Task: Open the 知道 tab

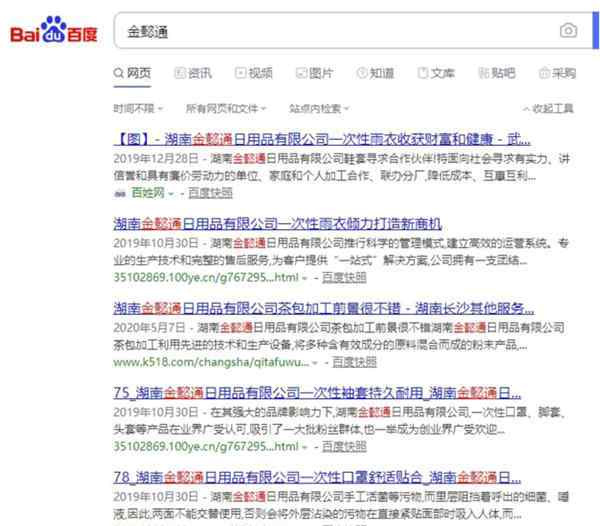Action: pyautogui.click(x=375, y=73)
